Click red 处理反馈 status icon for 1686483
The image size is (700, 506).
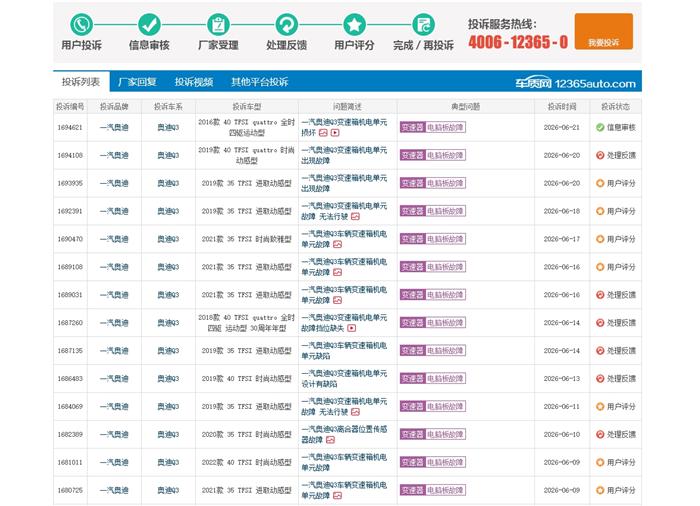(600, 378)
